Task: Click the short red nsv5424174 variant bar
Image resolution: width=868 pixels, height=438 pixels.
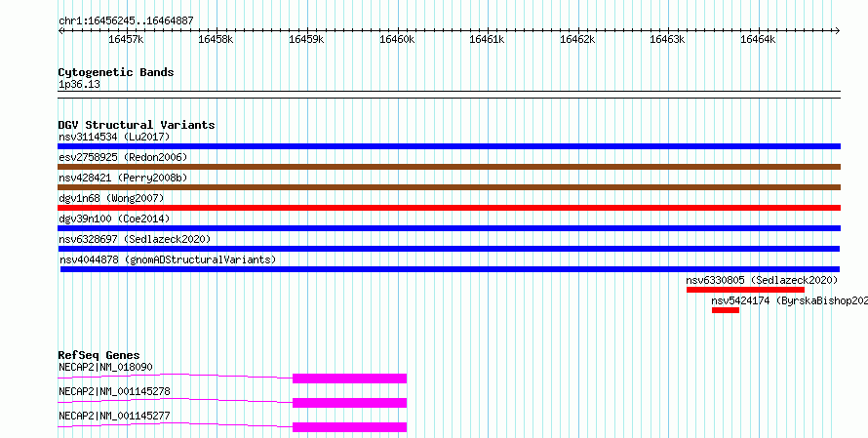Action: (726, 310)
